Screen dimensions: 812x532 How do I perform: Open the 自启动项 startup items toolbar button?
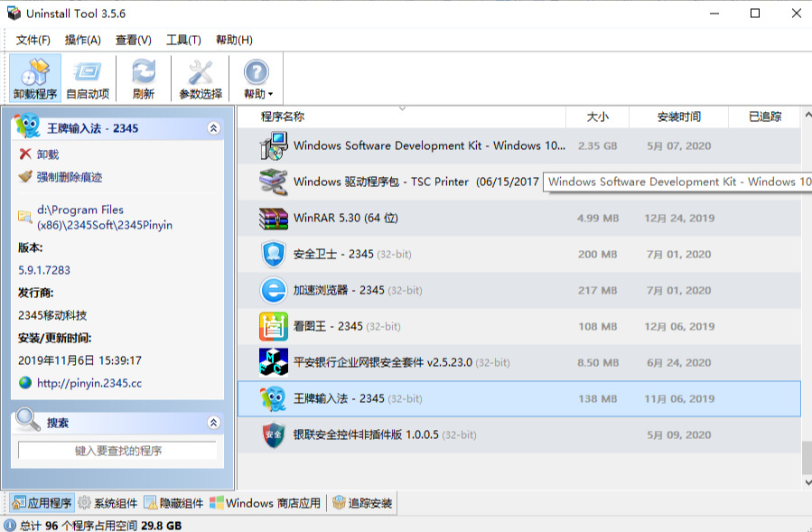(x=88, y=79)
